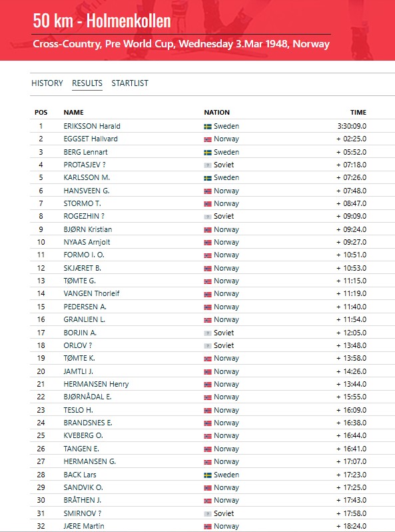Open HERMANSEN Henry's athlete page
The height and width of the screenshot is (532, 395).
97,384
